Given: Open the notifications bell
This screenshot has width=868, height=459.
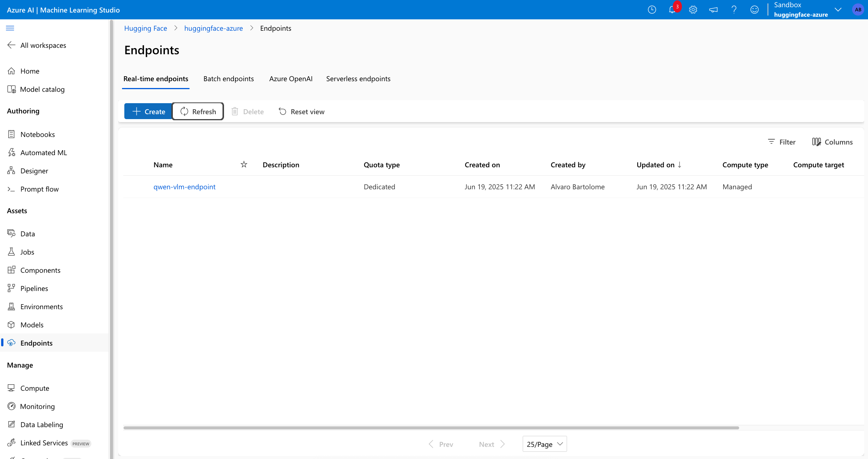Looking at the screenshot, I should click(672, 9).
